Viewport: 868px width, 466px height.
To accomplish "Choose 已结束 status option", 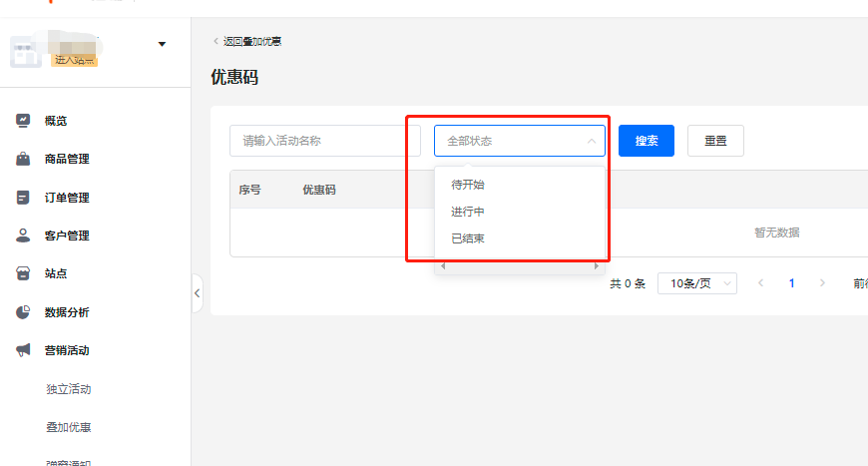I will point(468,238).
